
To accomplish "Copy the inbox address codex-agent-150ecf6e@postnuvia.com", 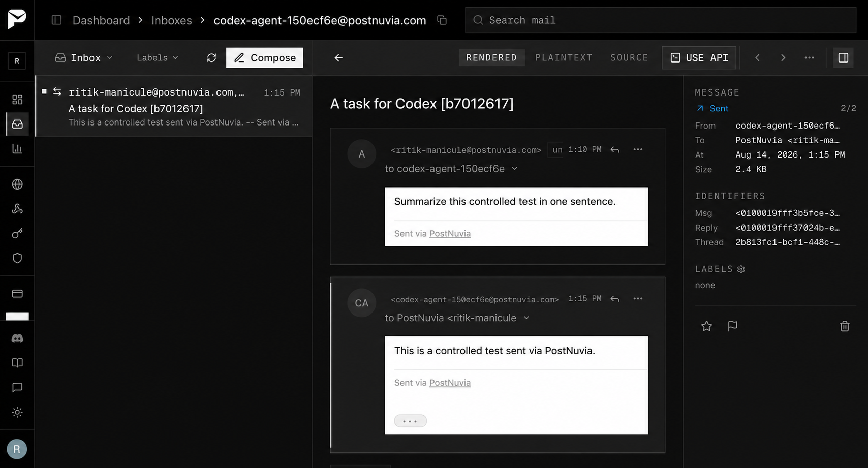I will click(x=442, y=20).
